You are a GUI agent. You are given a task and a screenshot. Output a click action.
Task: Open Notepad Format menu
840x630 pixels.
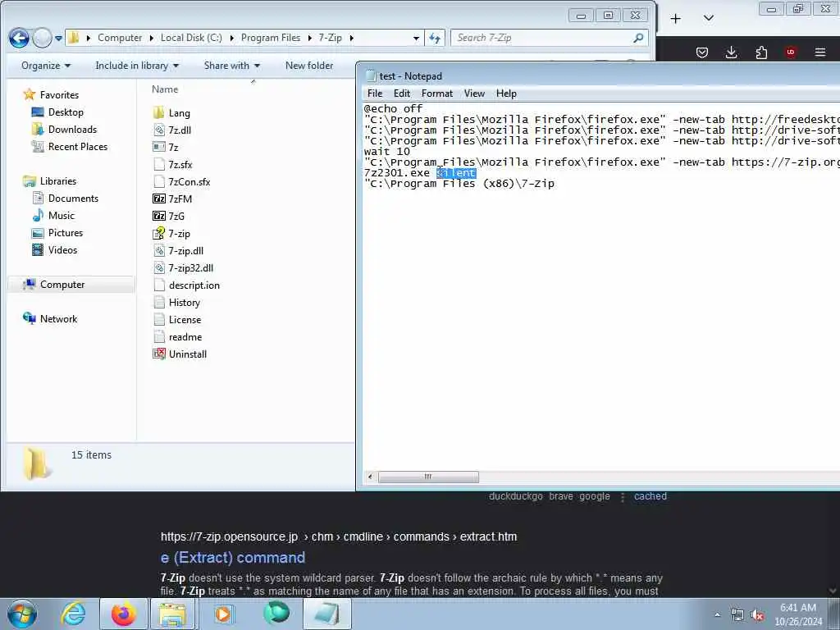tap(436, 94)
